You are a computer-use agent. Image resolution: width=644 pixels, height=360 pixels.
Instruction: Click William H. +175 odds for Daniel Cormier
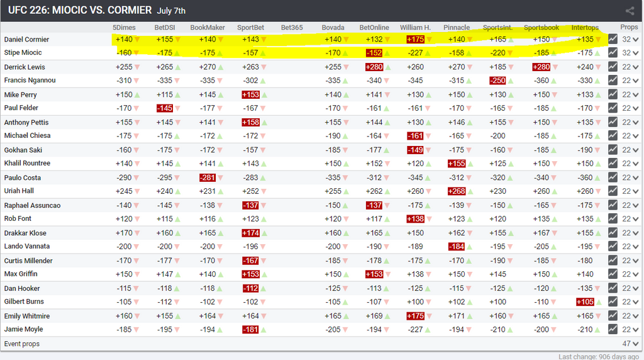[415, 40]
